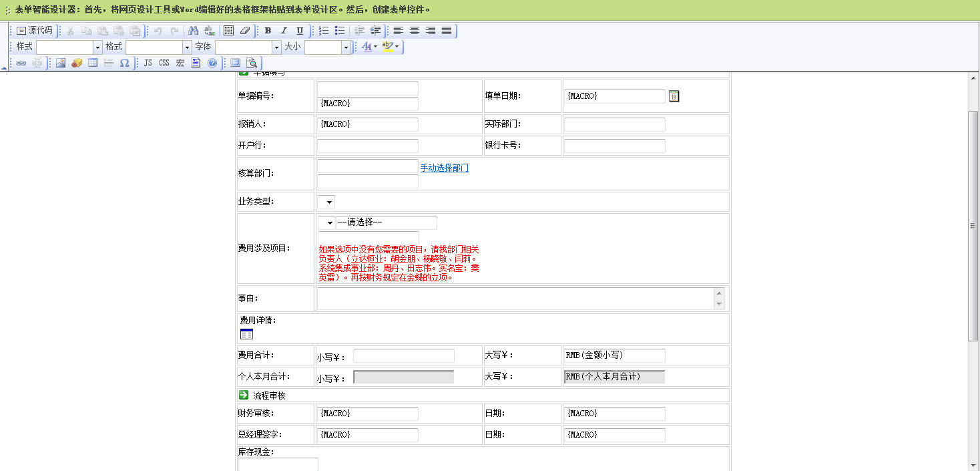Click the 源代码 source code button
Image resolution: width=980 pixels, height=471 pixels.
coord(35,31)
